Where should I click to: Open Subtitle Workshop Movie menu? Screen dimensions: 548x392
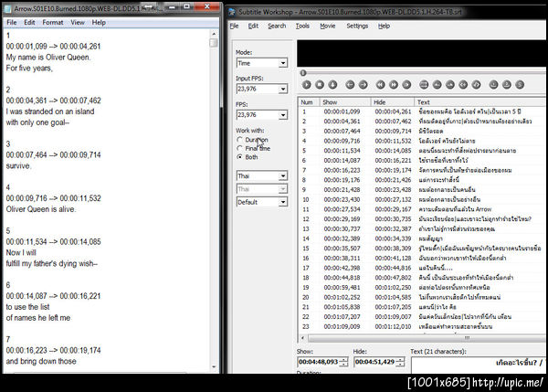coord(328,26)
